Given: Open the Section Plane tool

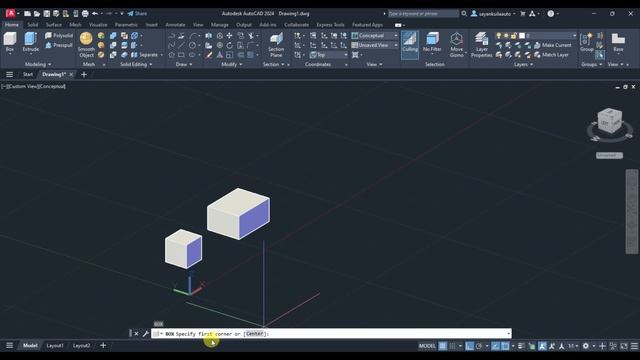Looking at the screenshot, I should point(276,45).
